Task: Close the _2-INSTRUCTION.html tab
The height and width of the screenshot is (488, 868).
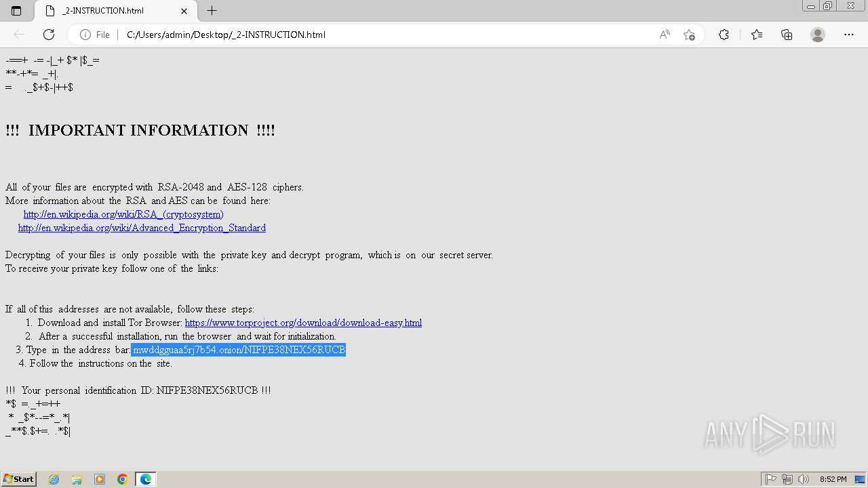Action: pos(184,11)
